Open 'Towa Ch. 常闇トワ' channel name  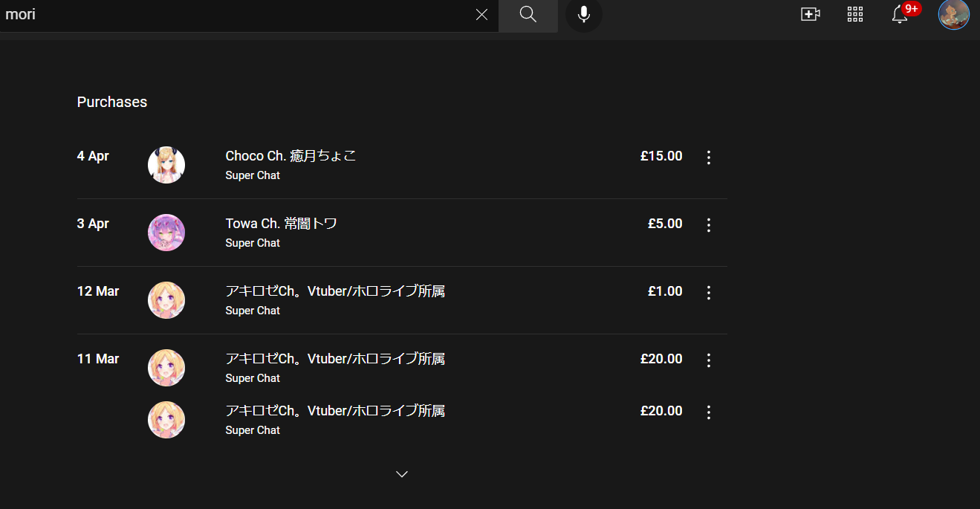(x=282, y=224)
